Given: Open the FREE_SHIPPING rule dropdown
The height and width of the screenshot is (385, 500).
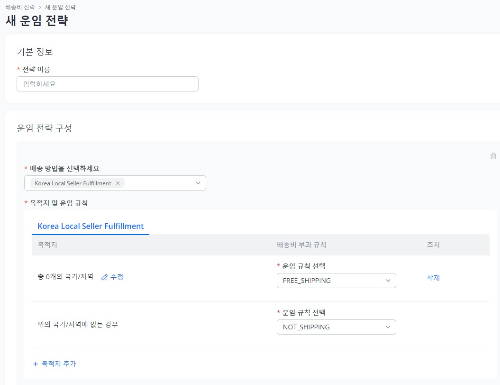Looking at the screenshot, I should [336, 280].
